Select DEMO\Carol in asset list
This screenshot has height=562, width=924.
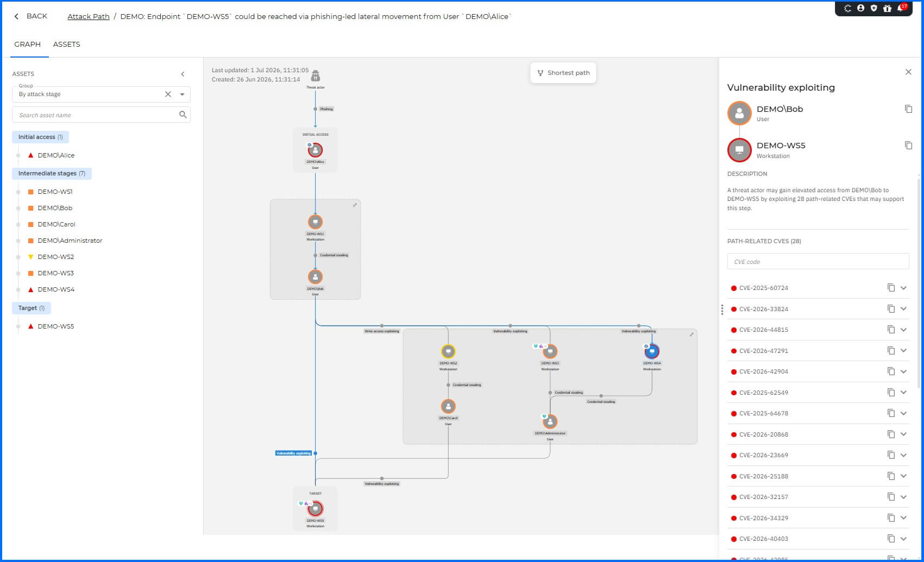point(56,224)
